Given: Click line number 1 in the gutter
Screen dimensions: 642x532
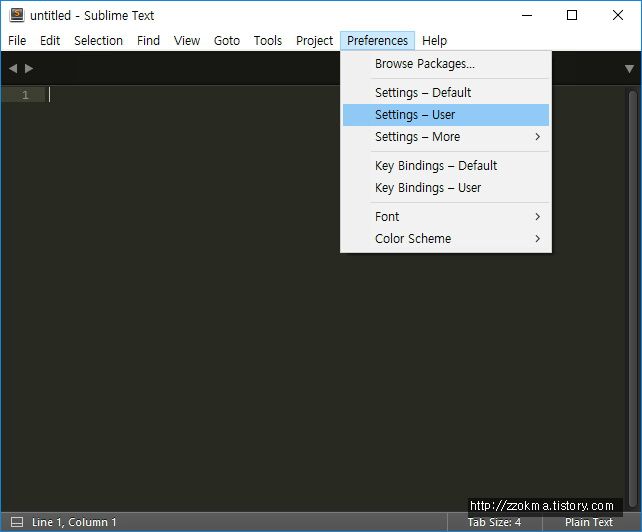Looking at the screenshot, I should (25, 95).
